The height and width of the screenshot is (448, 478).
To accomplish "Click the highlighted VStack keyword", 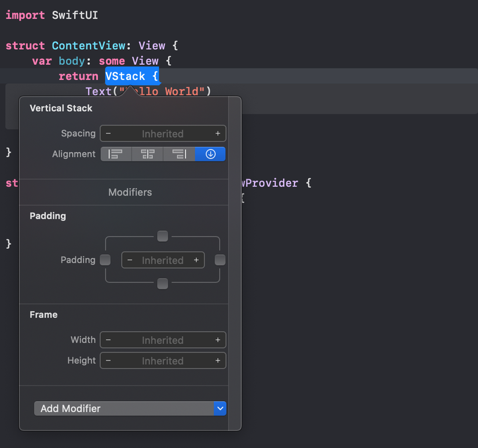I will (125, 76).
